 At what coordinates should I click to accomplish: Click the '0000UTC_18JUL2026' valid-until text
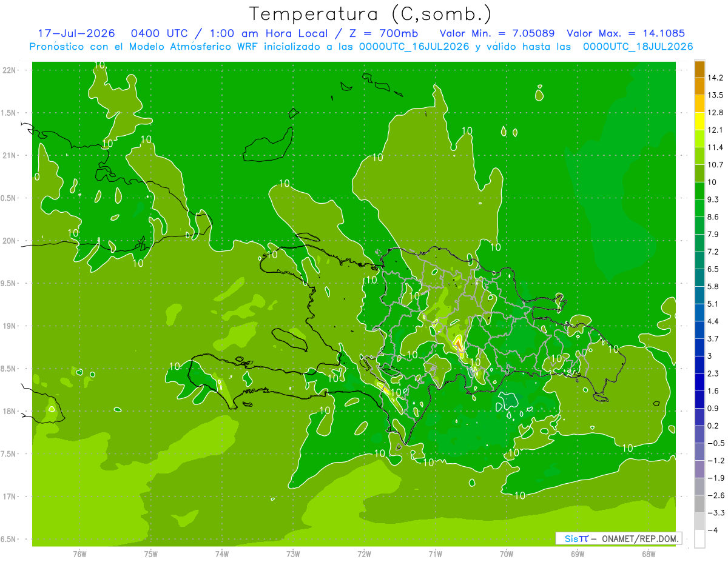click(638, 47)
